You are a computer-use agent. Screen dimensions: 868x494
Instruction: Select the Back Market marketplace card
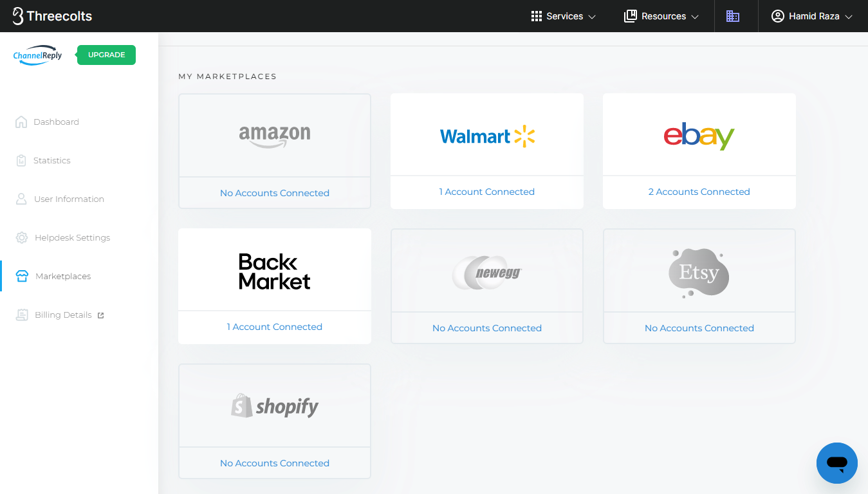click(x=275, y=271)
